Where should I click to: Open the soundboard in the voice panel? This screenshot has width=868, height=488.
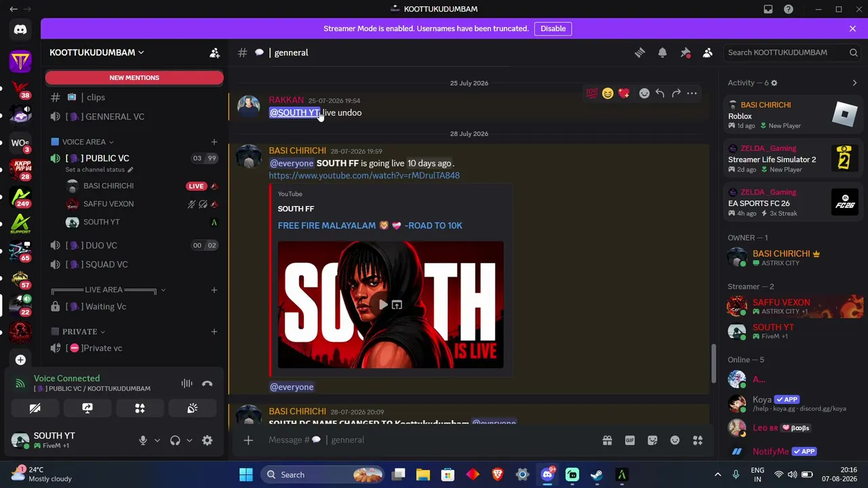193,408
